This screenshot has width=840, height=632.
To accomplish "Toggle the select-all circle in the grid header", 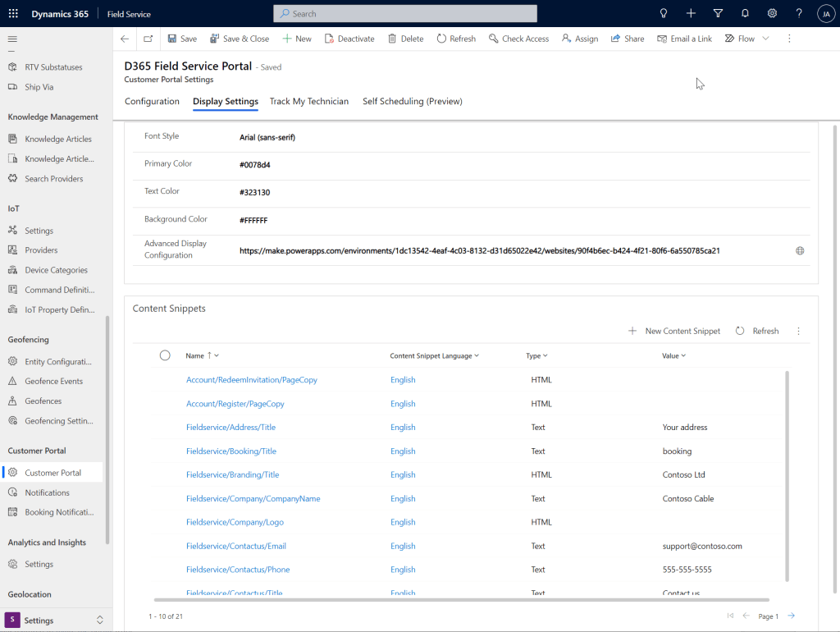I will (165, 355).
